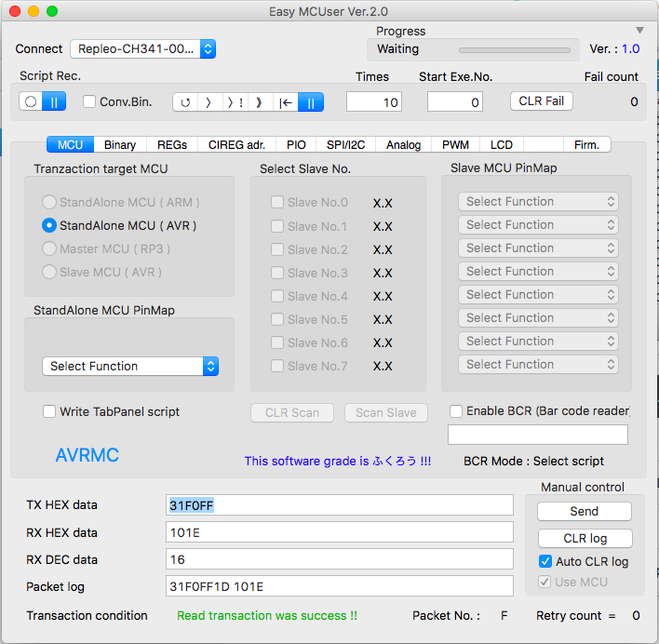
Task: Click the disclosure triangle near Progress
Action: coord(639,31)
